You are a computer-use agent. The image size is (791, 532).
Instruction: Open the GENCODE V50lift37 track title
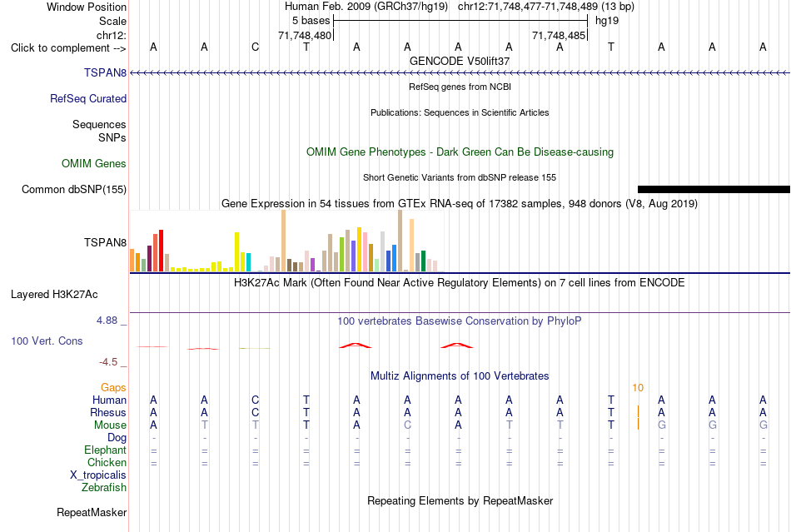click(460, 61)
